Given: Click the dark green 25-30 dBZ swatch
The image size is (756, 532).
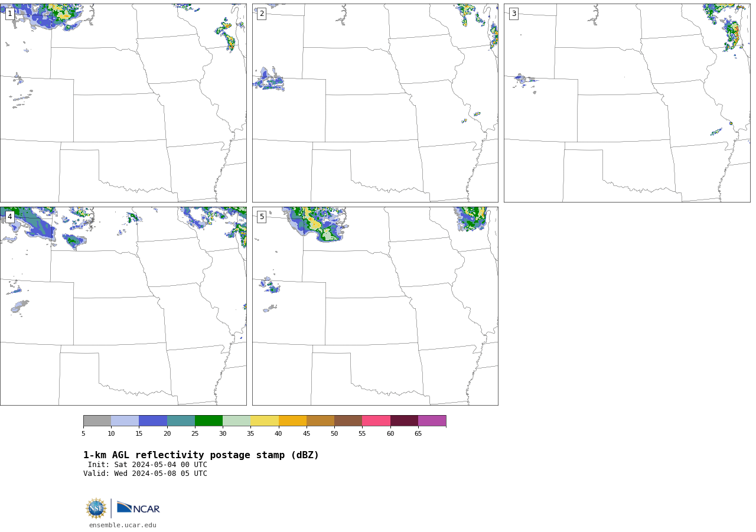Looking at the screenshot, I should (208, 421).
